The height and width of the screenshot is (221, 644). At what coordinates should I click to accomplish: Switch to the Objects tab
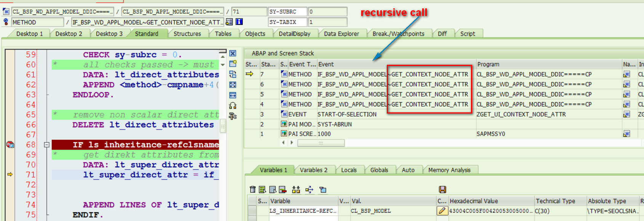[255, 34]
